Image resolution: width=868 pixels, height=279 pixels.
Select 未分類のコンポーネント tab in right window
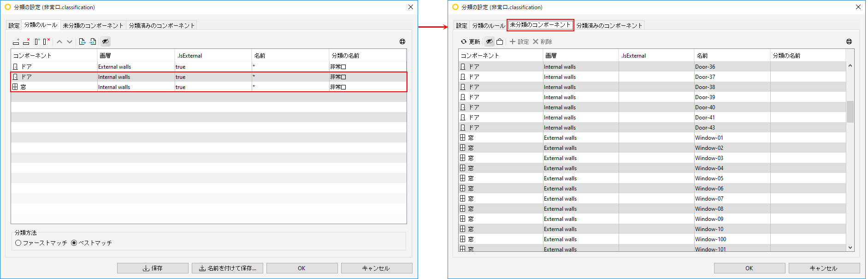[x=540, y=25]
